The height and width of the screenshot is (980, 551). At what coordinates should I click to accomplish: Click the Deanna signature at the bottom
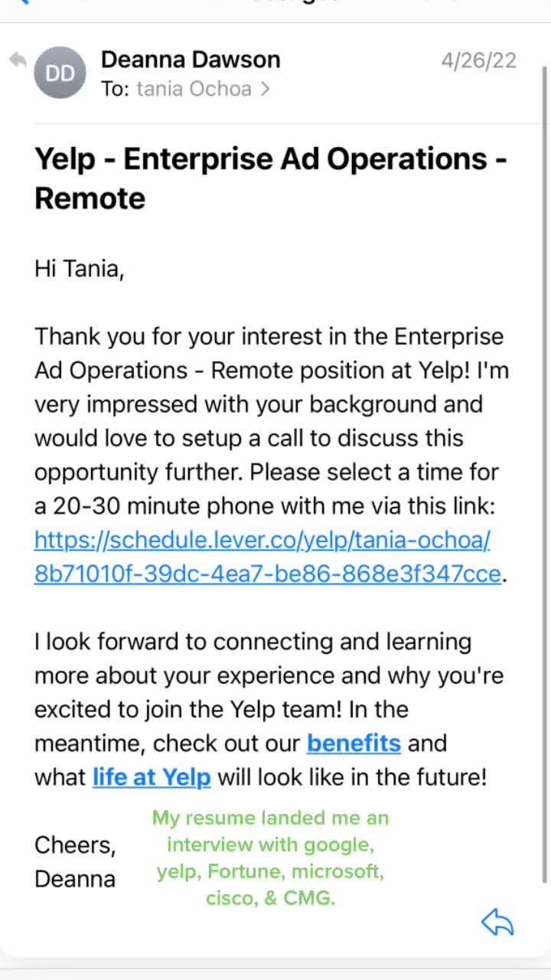pyautogui.click(x=75, y=878)
